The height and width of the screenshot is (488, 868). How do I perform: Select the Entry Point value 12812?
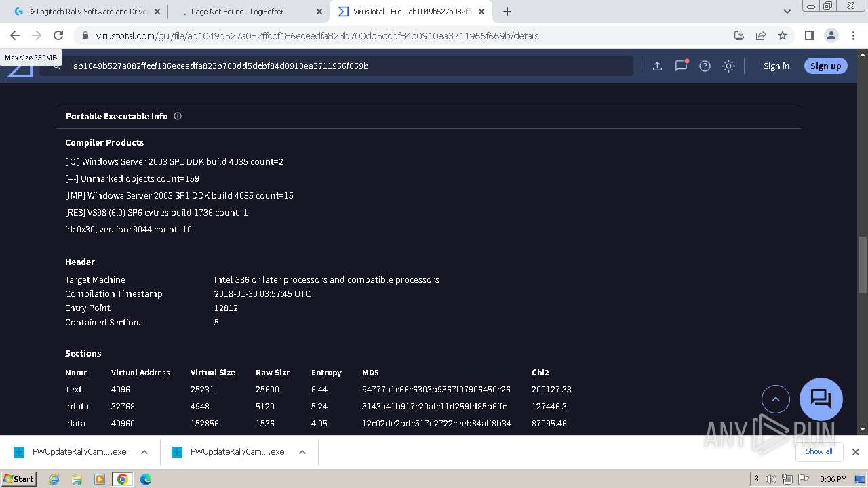[226, 308]
